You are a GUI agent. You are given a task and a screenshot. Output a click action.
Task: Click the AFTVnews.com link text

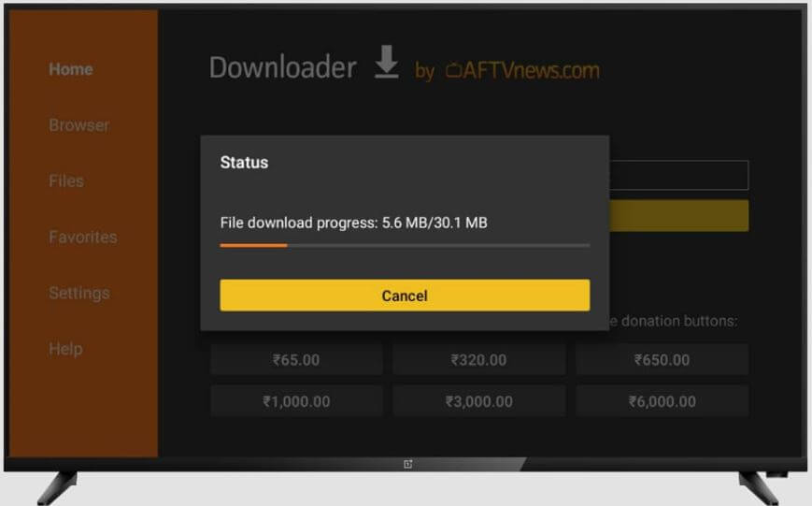tap(532, 70)
